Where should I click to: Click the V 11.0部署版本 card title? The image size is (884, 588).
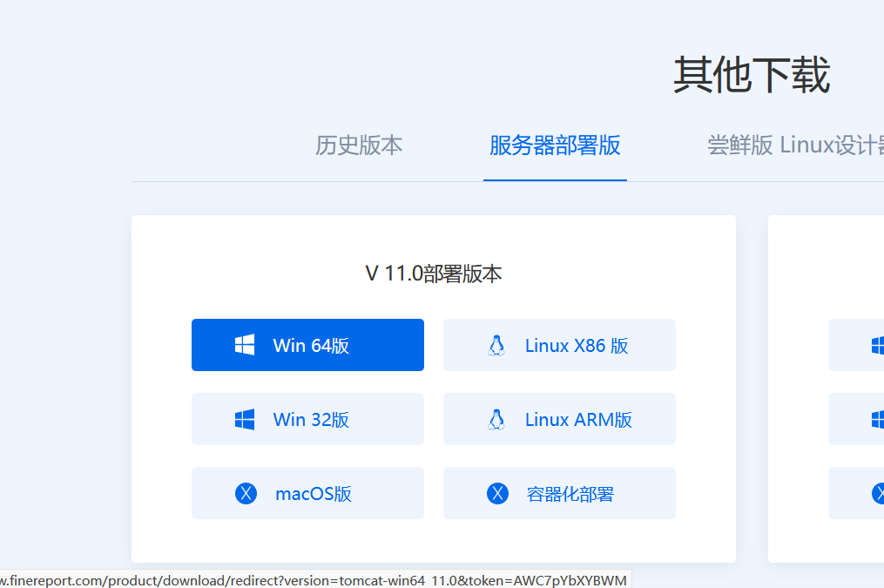point(434,274)
